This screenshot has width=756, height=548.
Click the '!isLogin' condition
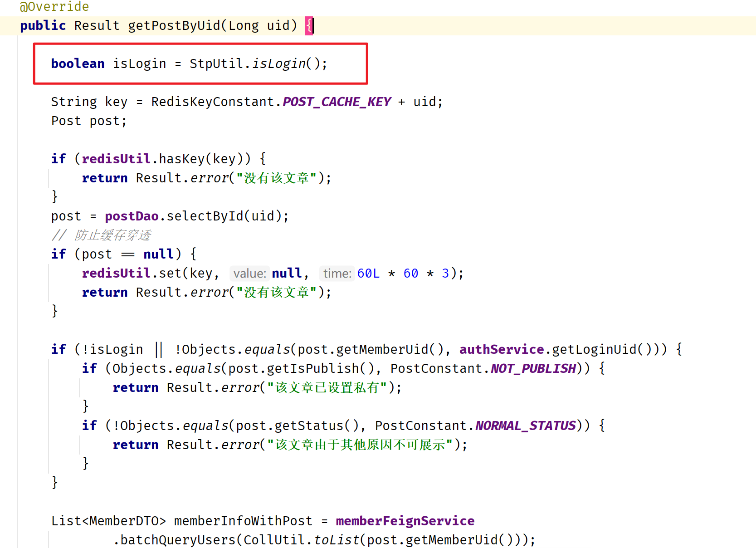(112, 349)
